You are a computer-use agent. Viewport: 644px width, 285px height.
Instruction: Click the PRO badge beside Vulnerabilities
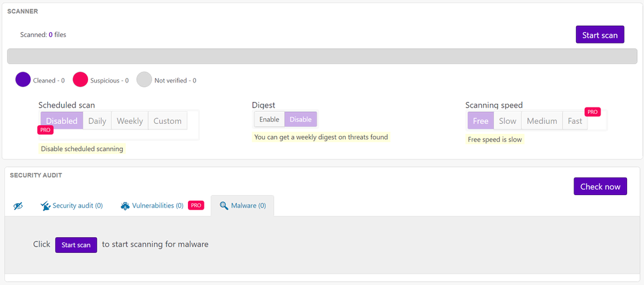point(196,205)
